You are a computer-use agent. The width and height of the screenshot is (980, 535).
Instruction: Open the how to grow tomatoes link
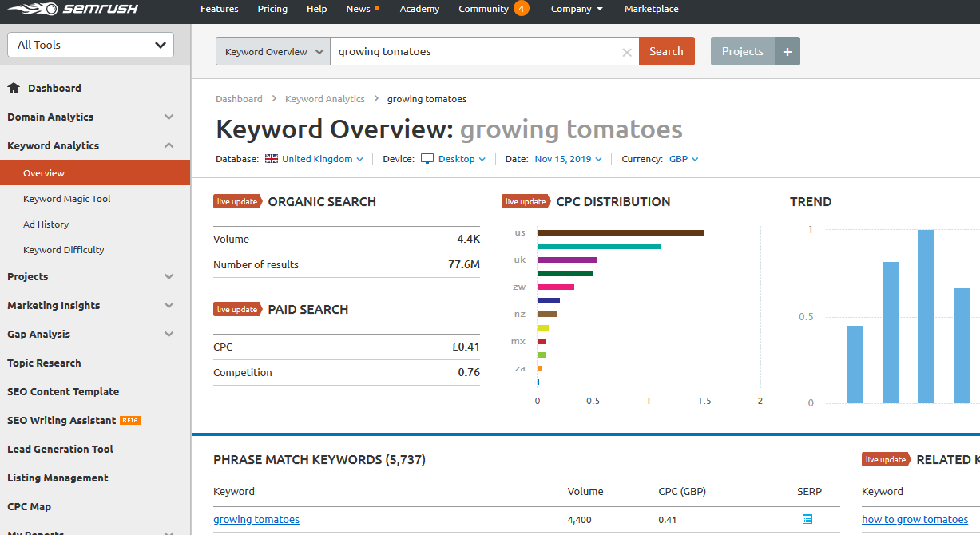[915, 519]
